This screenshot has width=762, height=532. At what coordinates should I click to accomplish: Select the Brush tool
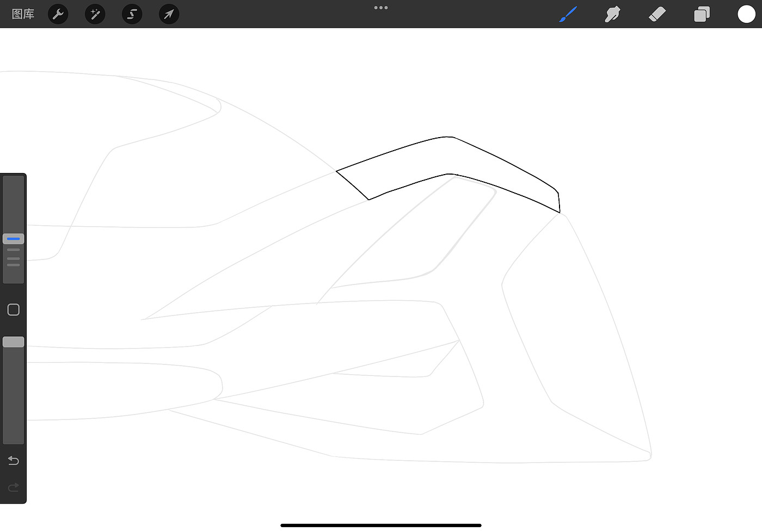click(568, 14)
